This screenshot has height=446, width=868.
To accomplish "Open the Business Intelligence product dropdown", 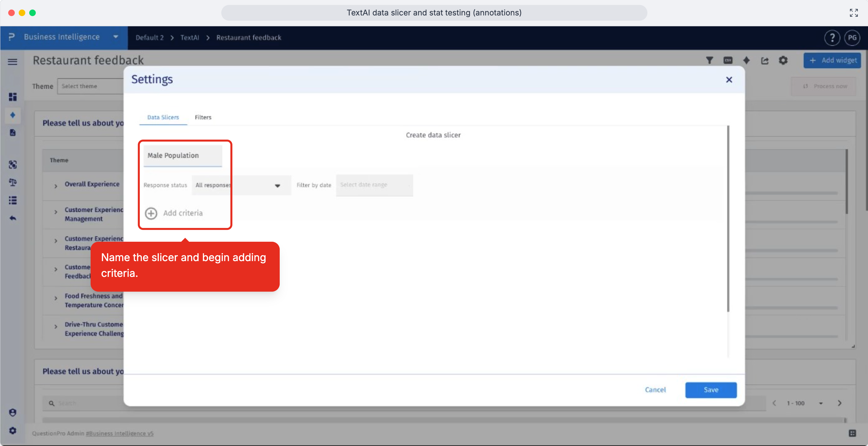I will [64, 37].
